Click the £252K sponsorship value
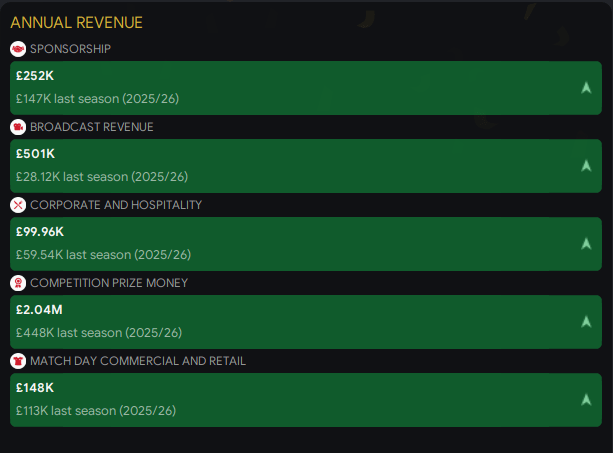Image resolution: width=613 pixels, height=453 pixels. 36,75
